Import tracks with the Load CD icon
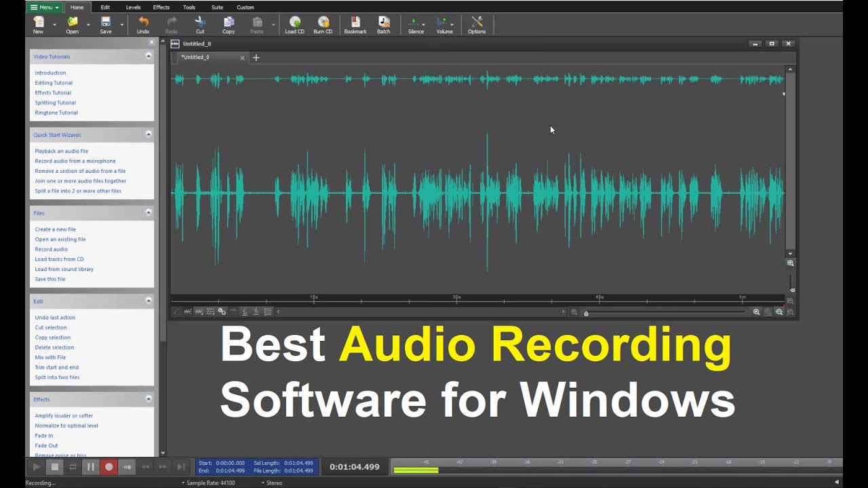 [x=294, y=24]
